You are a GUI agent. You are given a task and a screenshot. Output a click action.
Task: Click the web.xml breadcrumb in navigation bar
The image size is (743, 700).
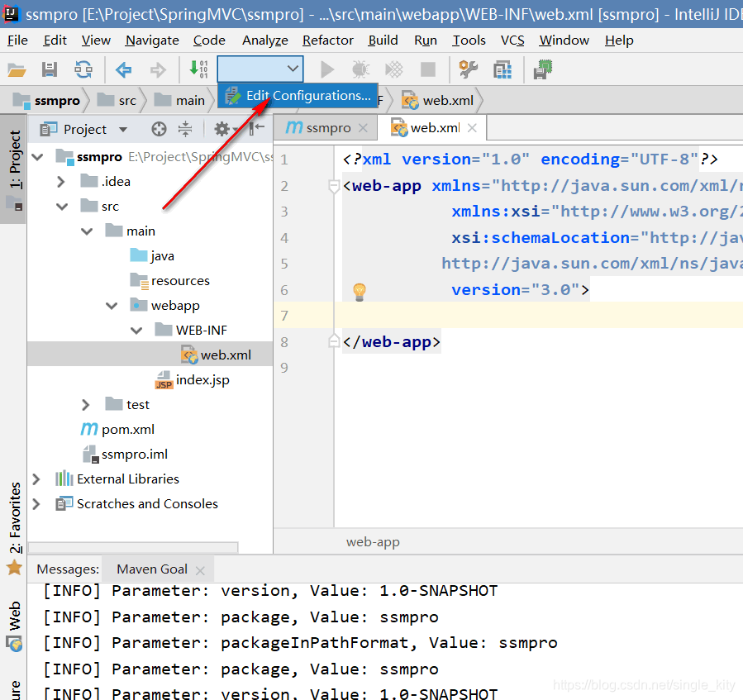[x=437, y=101]
